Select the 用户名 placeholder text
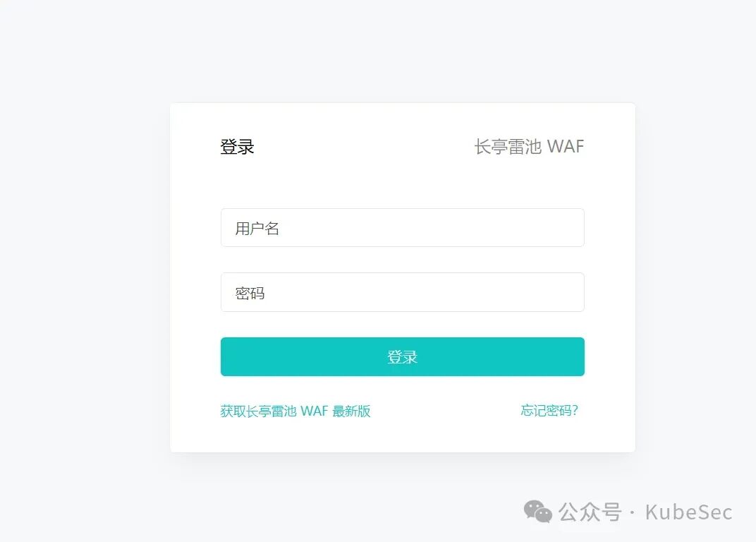This screenshot has width=756, height=542. 257,228
